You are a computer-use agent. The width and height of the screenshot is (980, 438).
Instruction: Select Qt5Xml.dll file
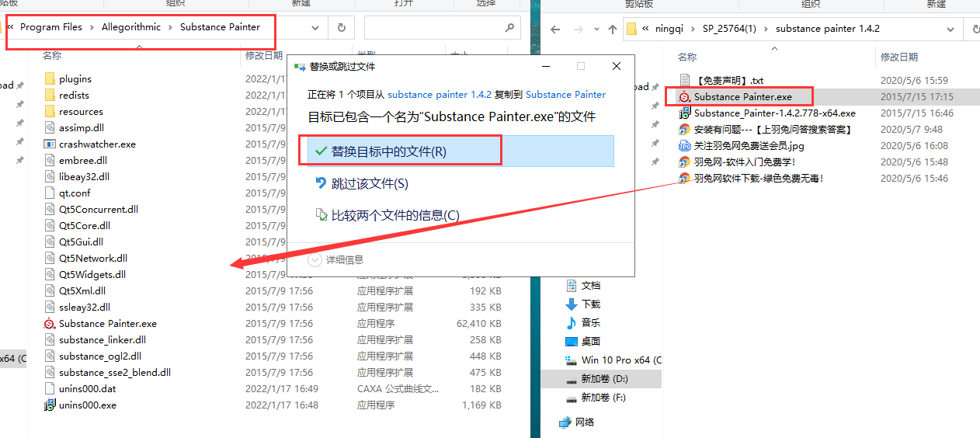[x=82, y=290]
